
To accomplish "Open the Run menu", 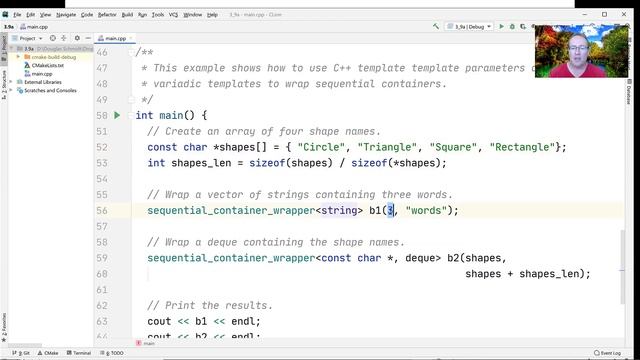I will click(142, 15).
